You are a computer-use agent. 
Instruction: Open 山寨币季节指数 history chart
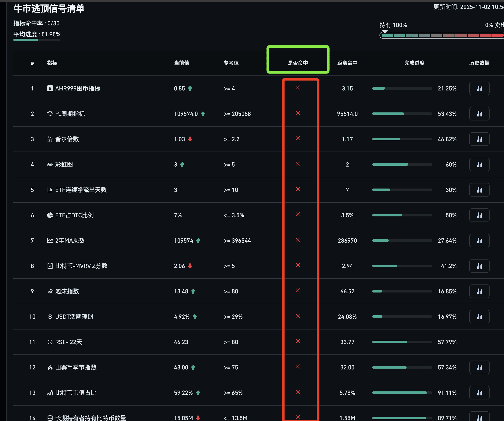pyautogui.click(x=479, y=367)
